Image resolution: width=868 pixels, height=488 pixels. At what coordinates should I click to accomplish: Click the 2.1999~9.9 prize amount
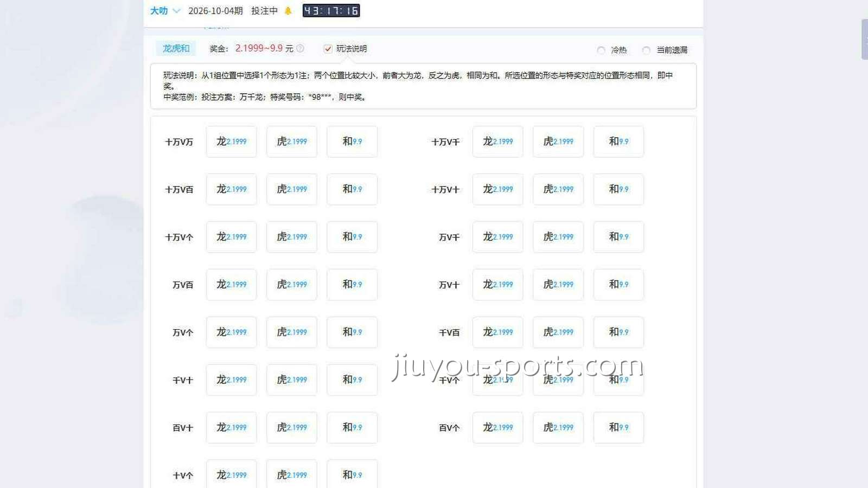259,48
